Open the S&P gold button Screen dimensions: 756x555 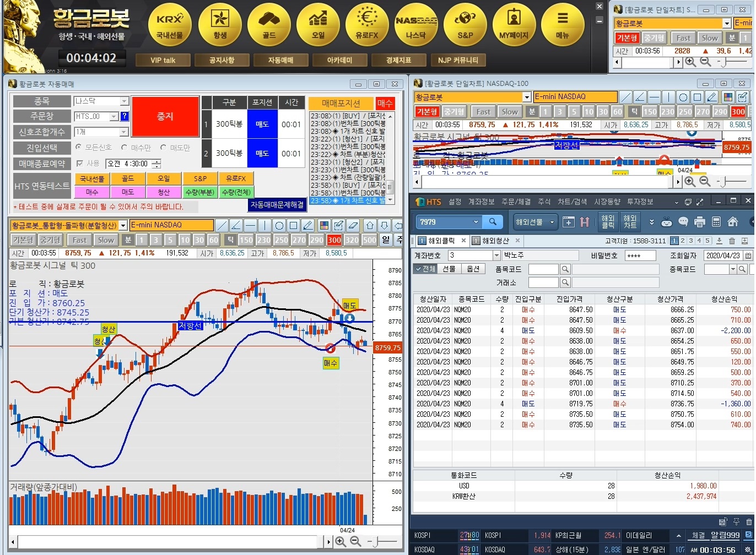pyautogui.click(x=465, y=24)
